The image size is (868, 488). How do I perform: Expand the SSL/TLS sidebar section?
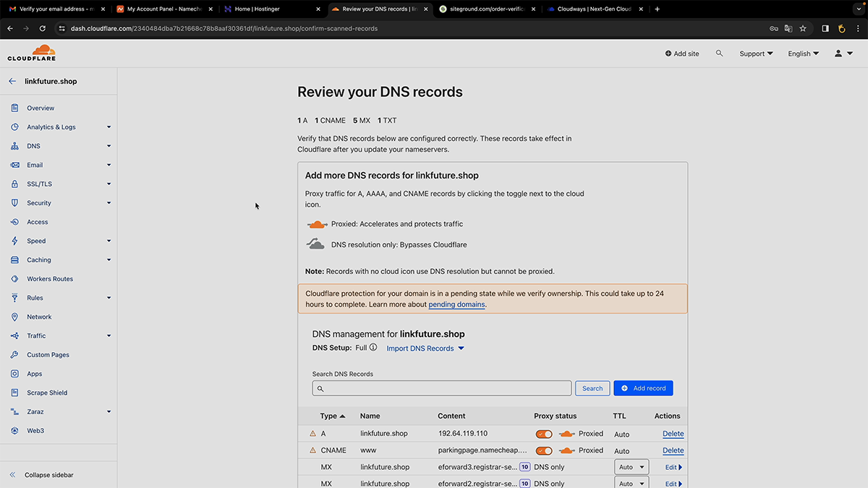click(109, 184)
